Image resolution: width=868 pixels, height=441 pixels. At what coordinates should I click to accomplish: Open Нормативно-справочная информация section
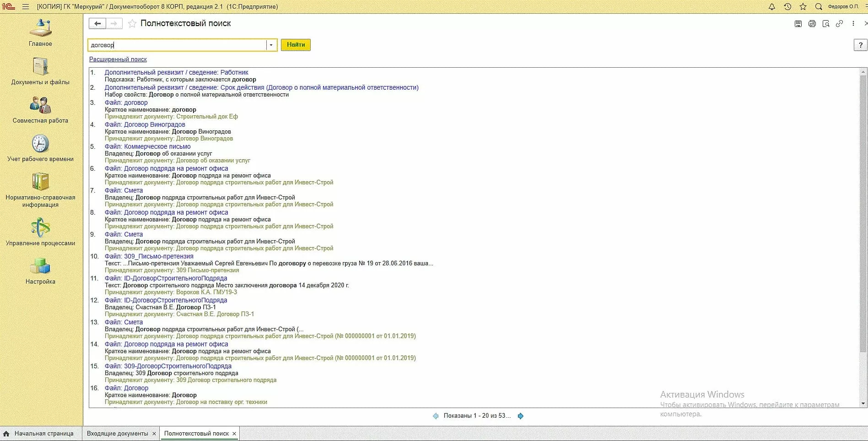click(x=41, y=190)
